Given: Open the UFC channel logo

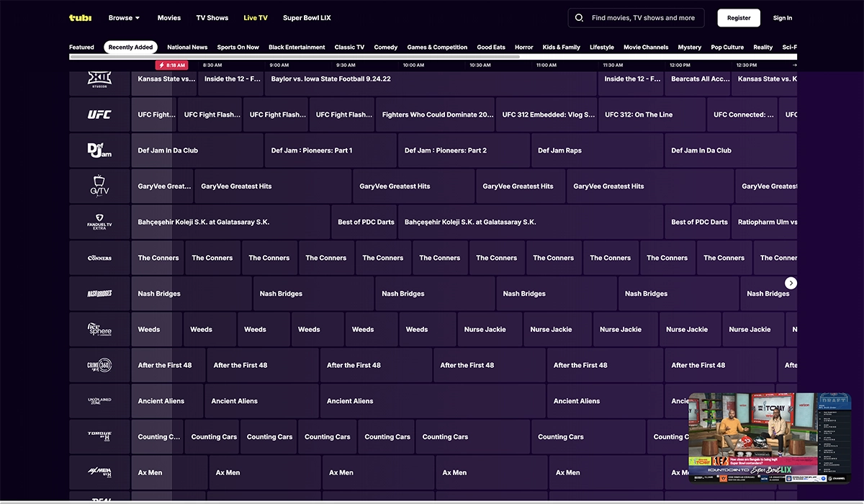Looking at the screenshot, I should tap(99, 114).
